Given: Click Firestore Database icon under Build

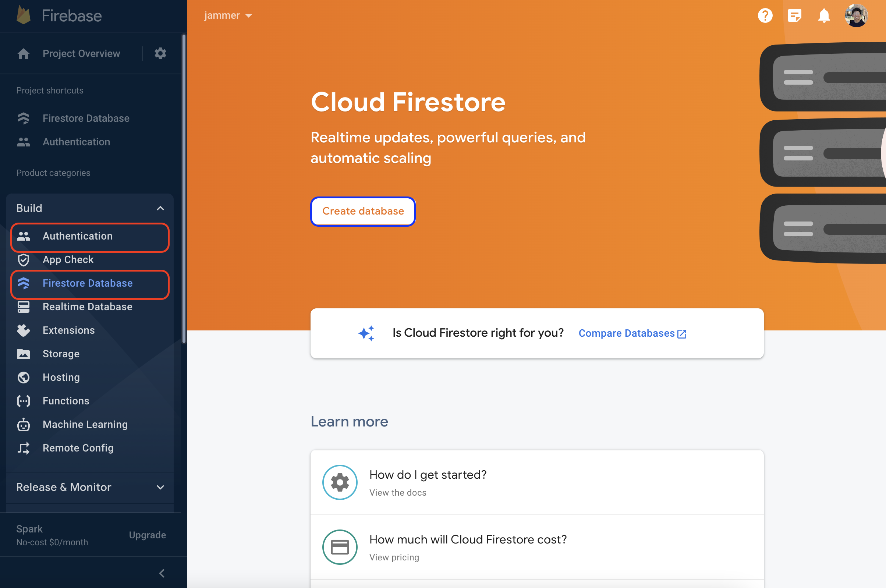Looking at the screenshot, I should (24, 283).
